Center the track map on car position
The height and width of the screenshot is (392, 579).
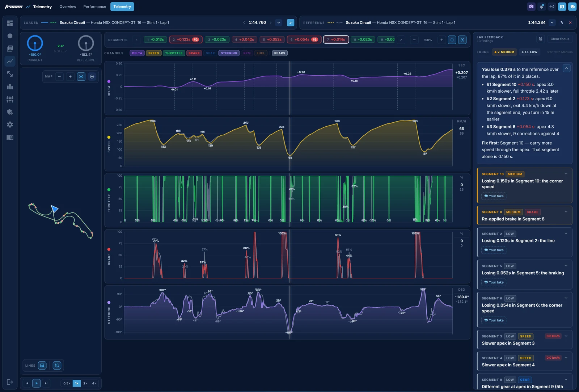pos(92,76)
